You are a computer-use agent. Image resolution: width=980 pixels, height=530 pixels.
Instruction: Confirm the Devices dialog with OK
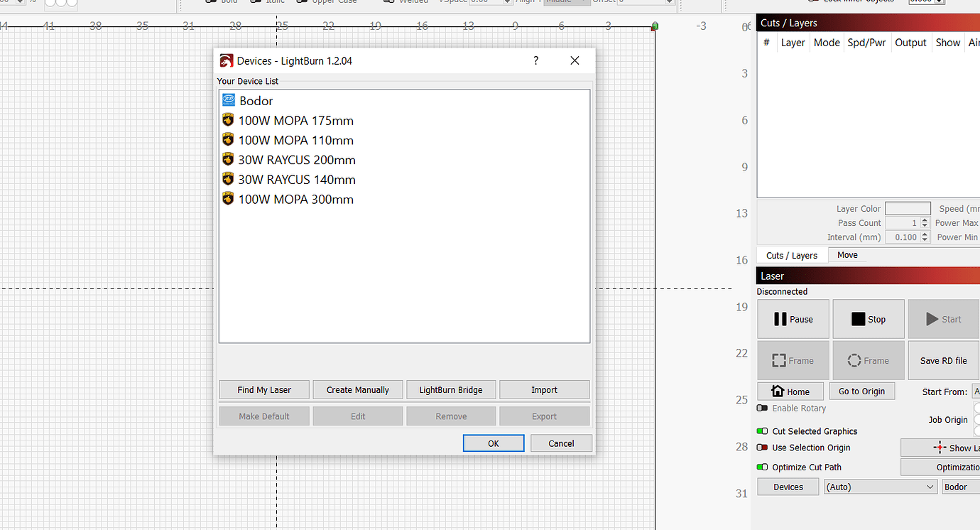coord(494,443)
